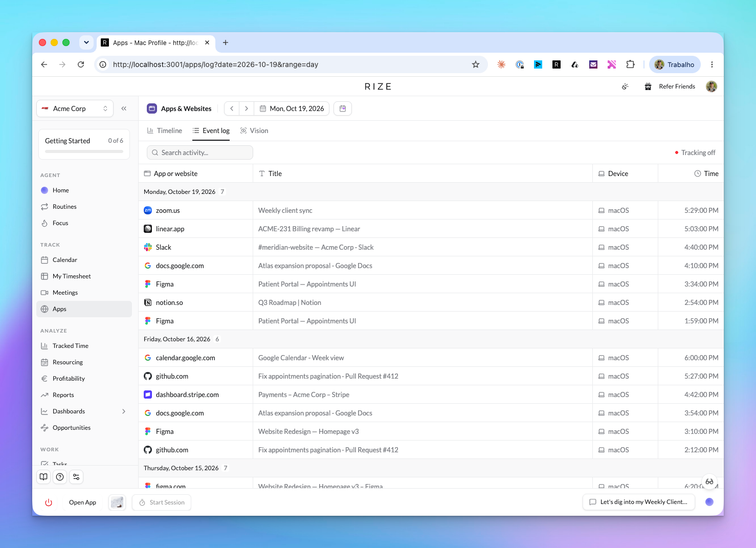
Task: Click the Getting Started progress bar
Action: coord(84,151)
